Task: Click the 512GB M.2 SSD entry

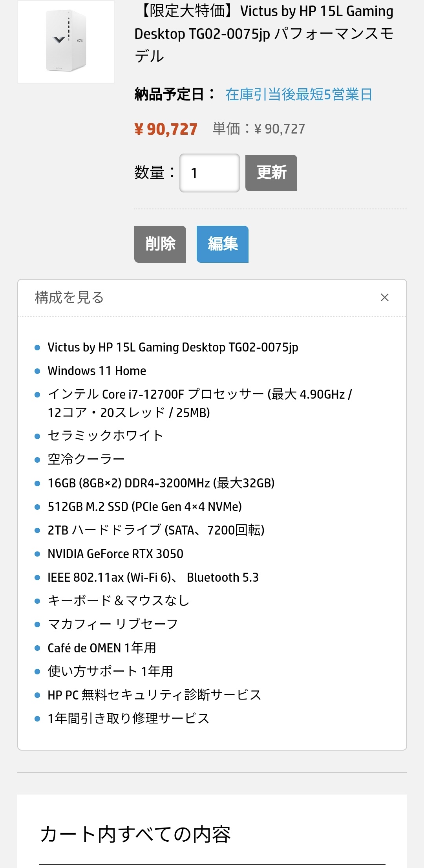Action: coord(144,507)
